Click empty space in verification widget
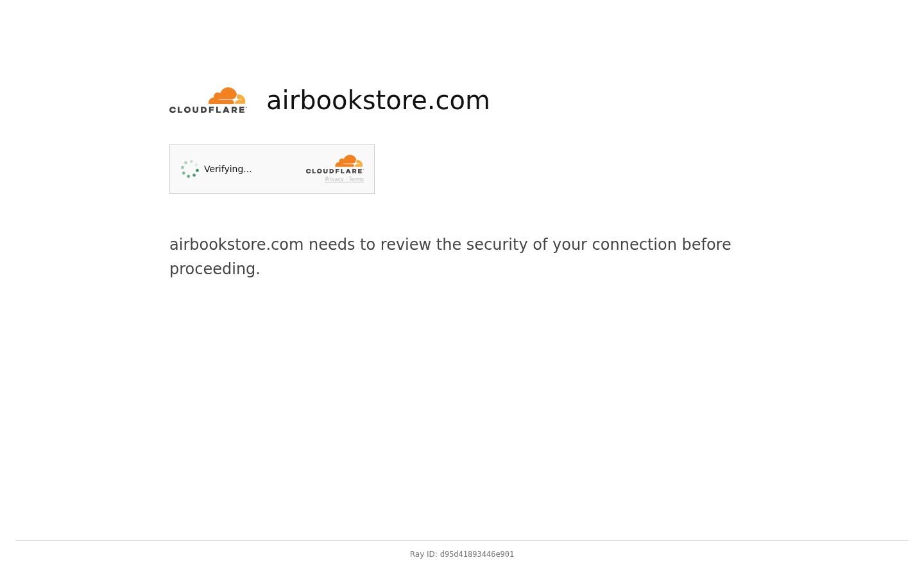 pyautogui.click(x=279, y=169)
